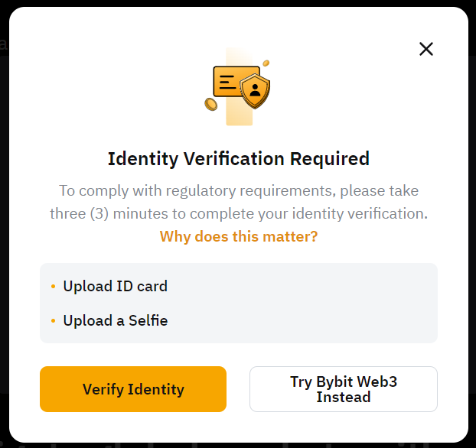The width and height of the screenshot is (476, 448).
Task: Click the small coin above the ID card
Action: coord(266,63)
